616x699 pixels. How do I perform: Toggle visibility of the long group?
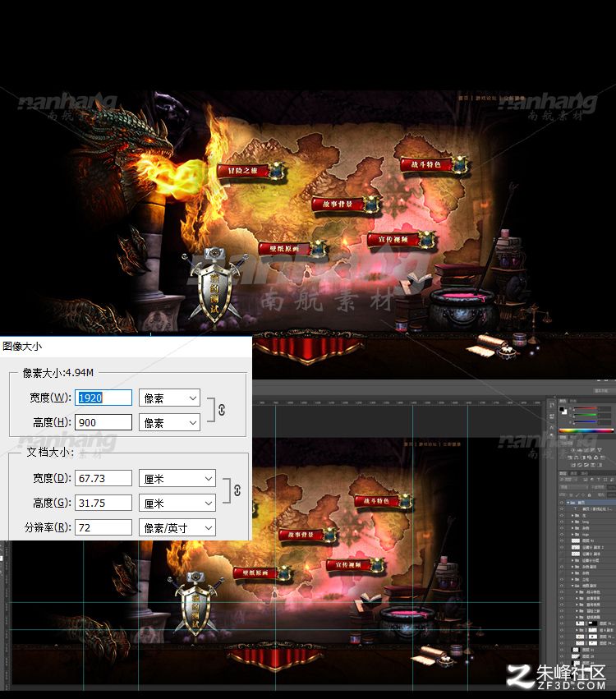(x=562, y=522)
